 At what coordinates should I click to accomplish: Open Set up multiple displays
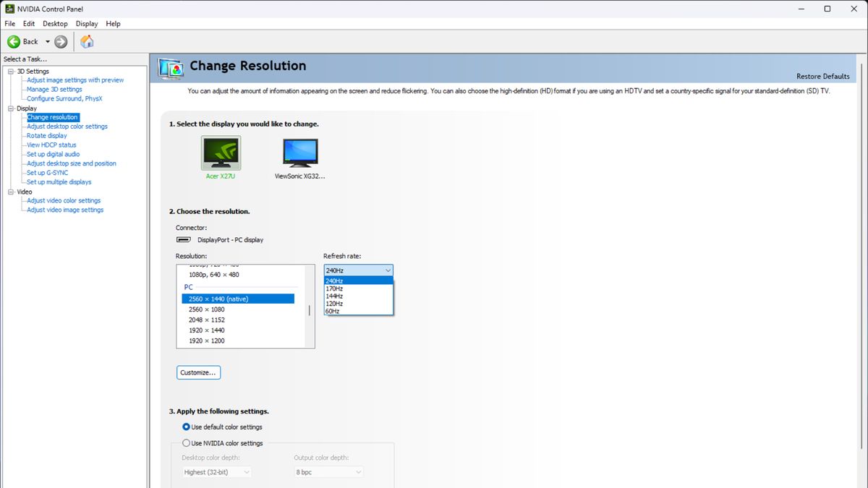pos(59,182)
